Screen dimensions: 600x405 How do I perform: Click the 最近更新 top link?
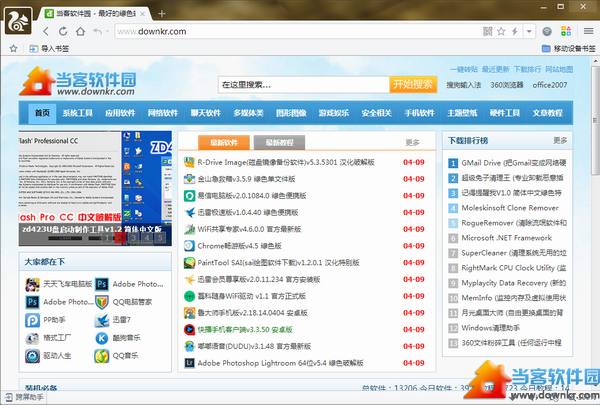(496, 69)
